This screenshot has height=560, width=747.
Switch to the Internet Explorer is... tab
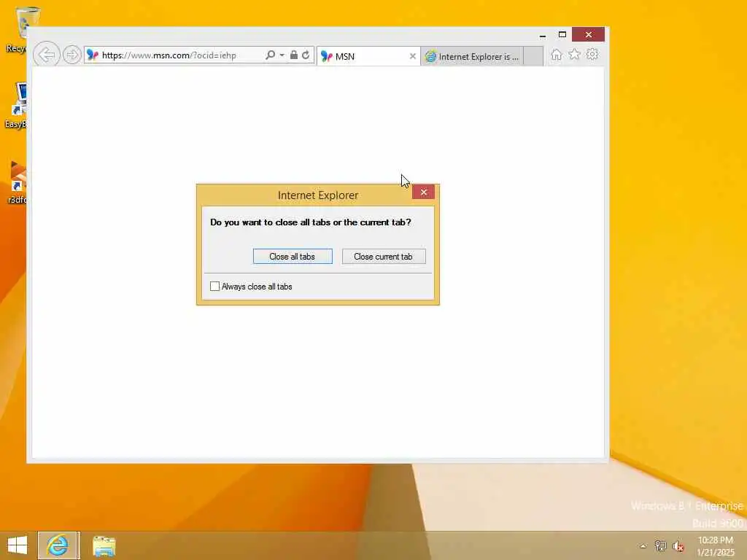point(472,56)
